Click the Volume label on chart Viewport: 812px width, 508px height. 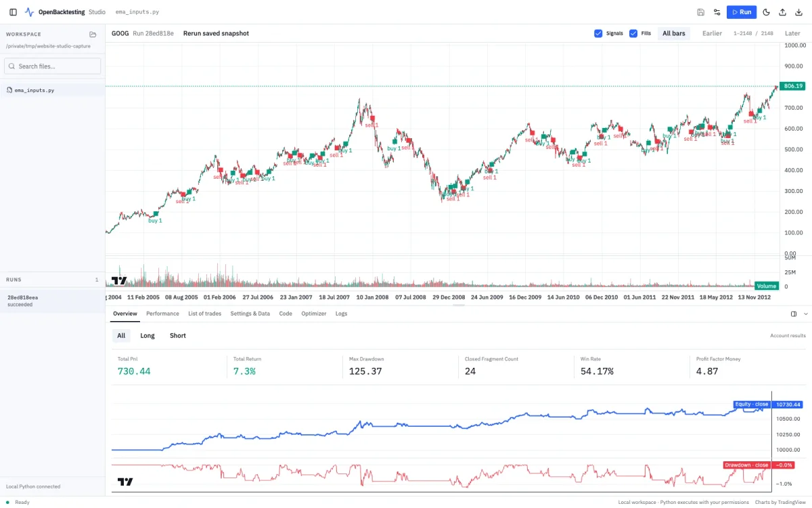[766, 286]
